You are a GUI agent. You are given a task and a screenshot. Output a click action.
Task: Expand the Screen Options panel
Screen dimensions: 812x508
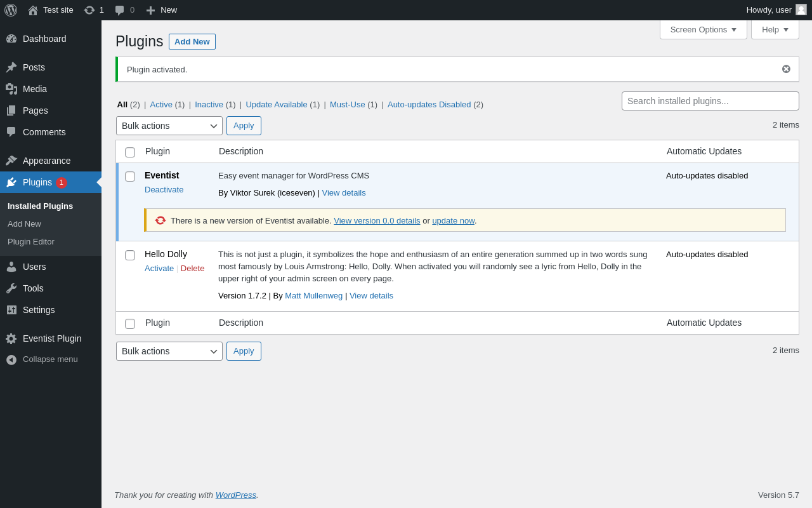pos(703,30)
